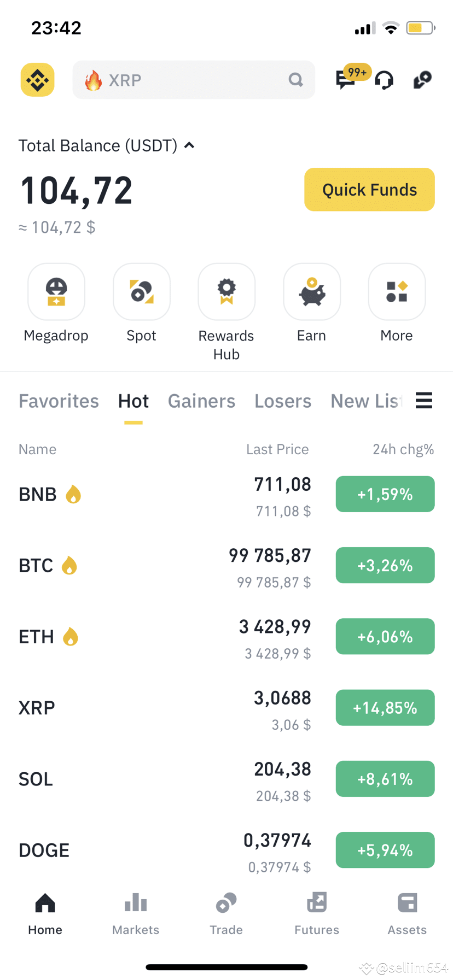This screenshot has width=453, height=980.
Task: Tap the Quick Funds button
Action: [369, 190]
